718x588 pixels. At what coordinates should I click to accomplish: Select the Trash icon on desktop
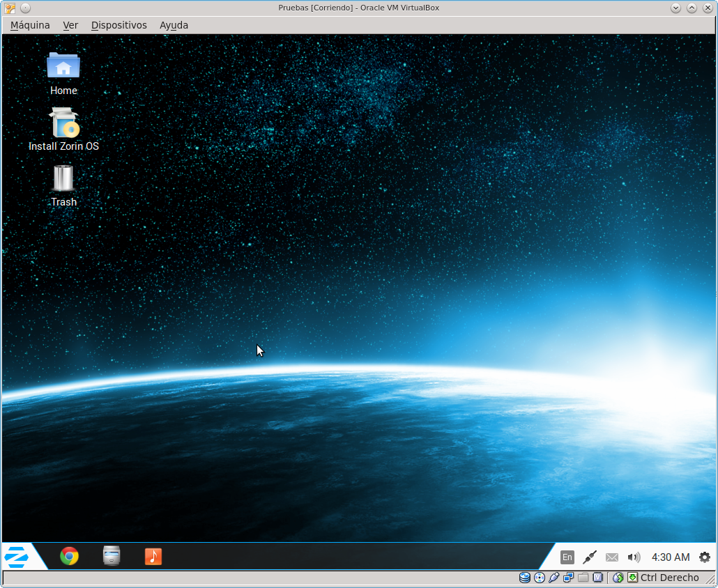(x=63, y=178)
